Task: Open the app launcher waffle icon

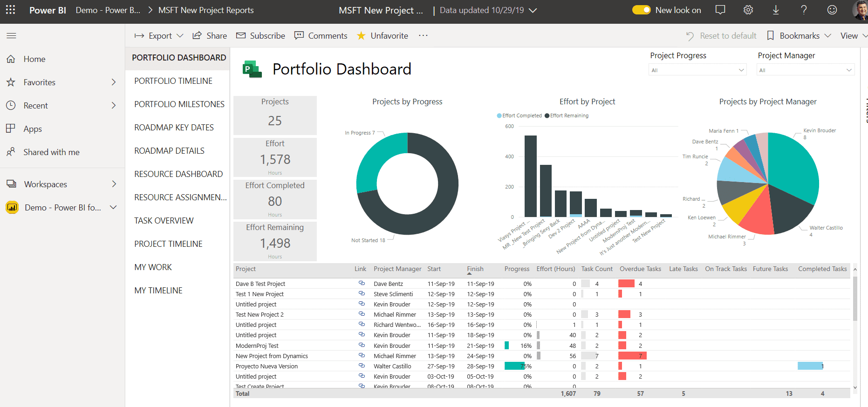Action: [10, 10]
